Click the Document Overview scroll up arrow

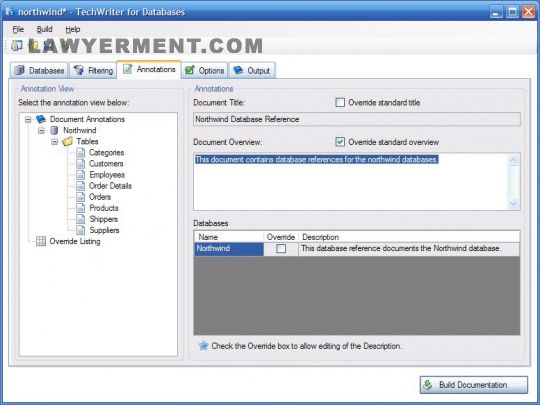point(513,160)
